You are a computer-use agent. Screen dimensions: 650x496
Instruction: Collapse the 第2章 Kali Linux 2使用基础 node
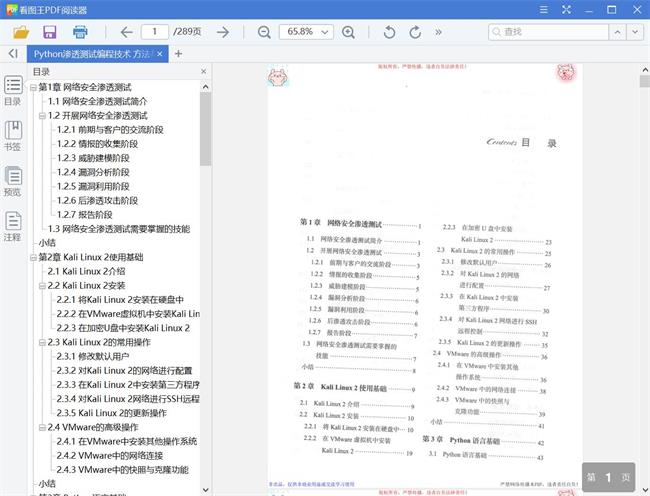[33, 258]
